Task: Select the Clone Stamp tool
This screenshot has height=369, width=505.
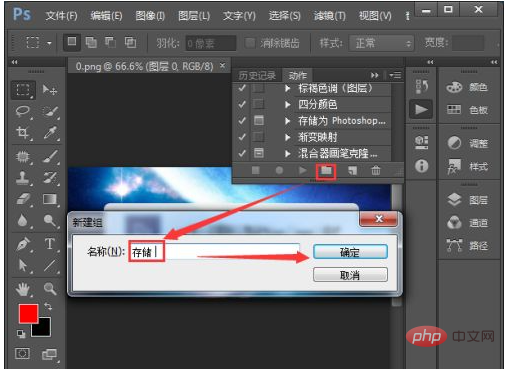Action: [23, 178]
